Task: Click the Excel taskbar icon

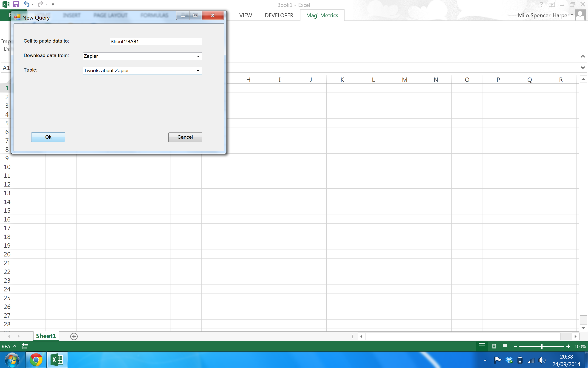Action: coord(57,360)
